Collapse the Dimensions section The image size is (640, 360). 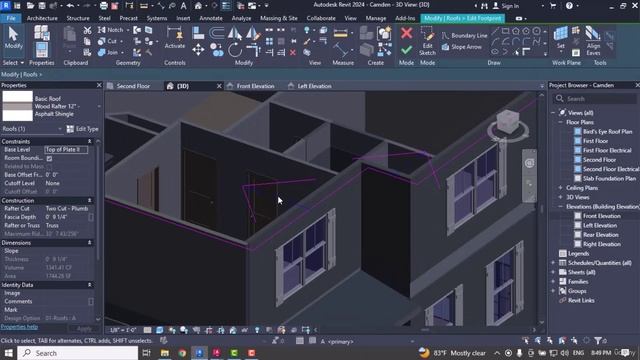tap(89, 242)
